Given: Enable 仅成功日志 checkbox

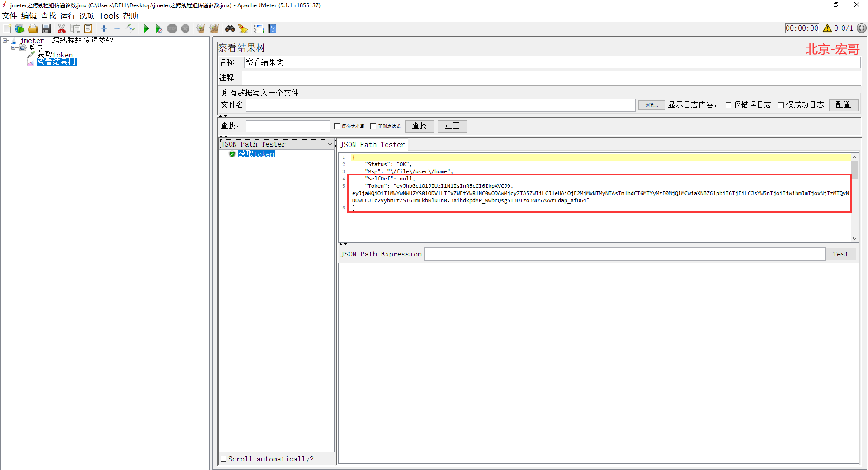Looking at the screenshot, I should pos(781,105).
